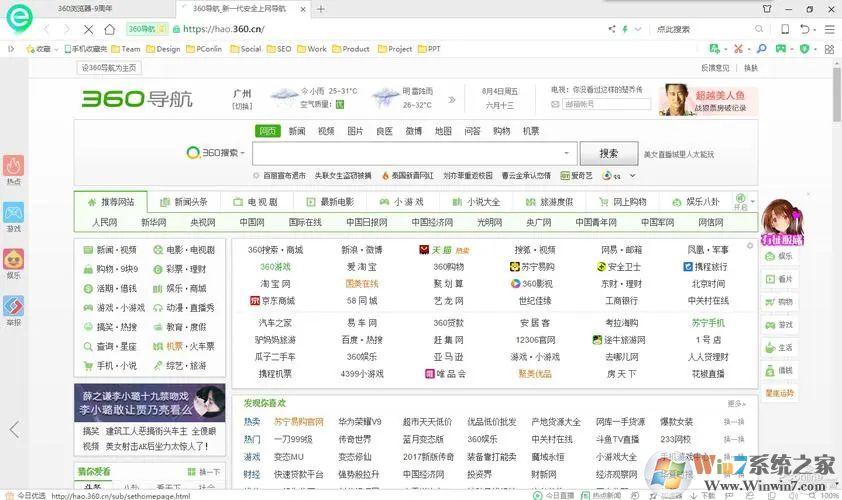Click the undo closed tab icon
Image resolution: width=842 pixels, height=500 pixels.
click(x=804, y=29)
